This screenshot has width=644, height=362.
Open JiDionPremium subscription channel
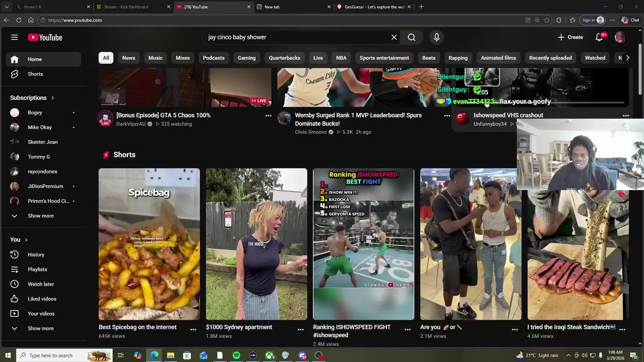tap(43, 187)
